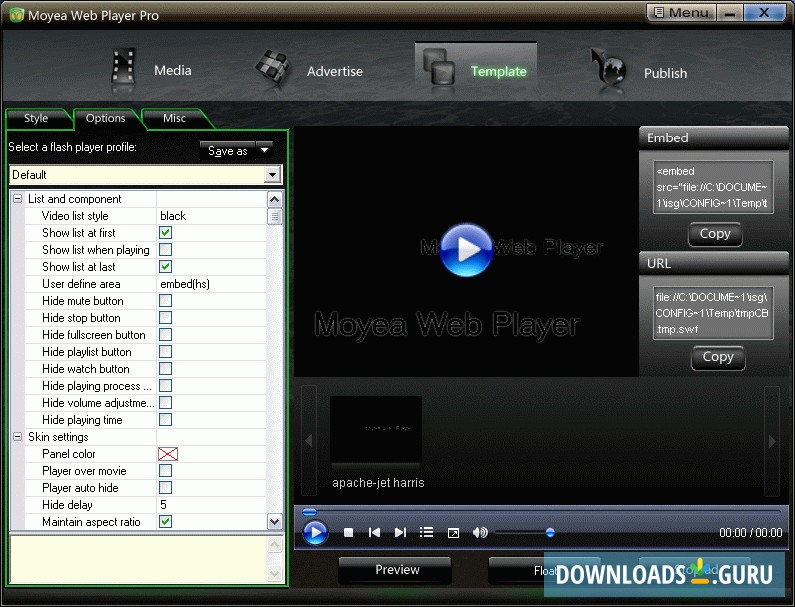Click the Embed code text box
Screen dimensions: 795x607
pos(713,187)
